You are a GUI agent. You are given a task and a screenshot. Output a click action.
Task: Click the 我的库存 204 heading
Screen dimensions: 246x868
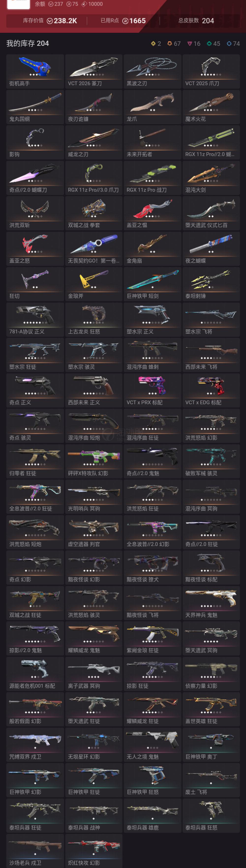(28, 43)
